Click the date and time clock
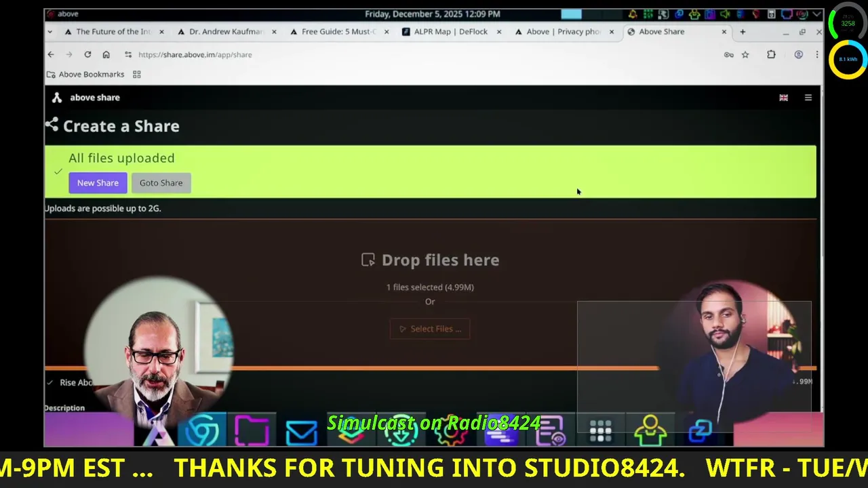 tap(433, 14)
